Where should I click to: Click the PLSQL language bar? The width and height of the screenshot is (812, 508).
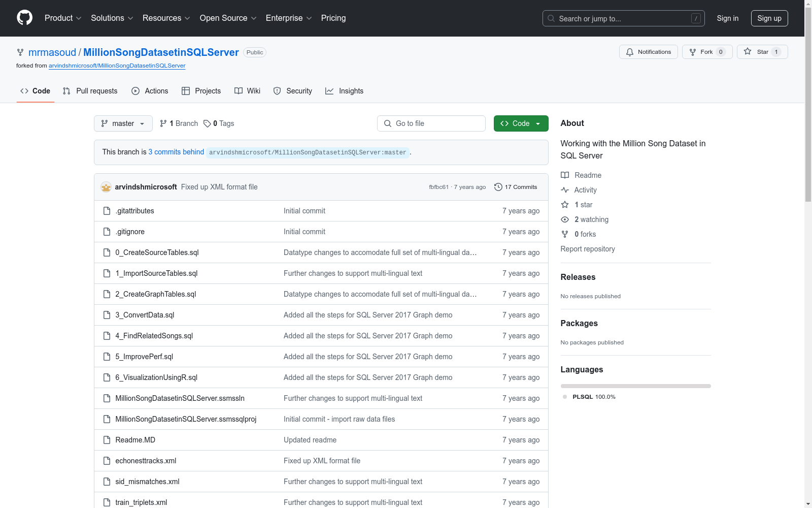[x=635, y=386]
